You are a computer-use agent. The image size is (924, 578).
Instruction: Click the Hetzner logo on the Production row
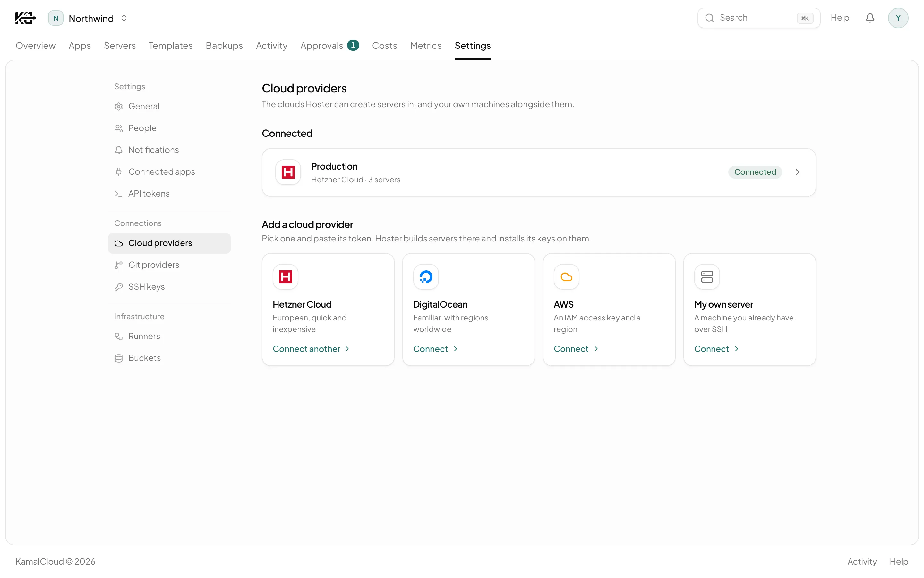click(288, 172)
